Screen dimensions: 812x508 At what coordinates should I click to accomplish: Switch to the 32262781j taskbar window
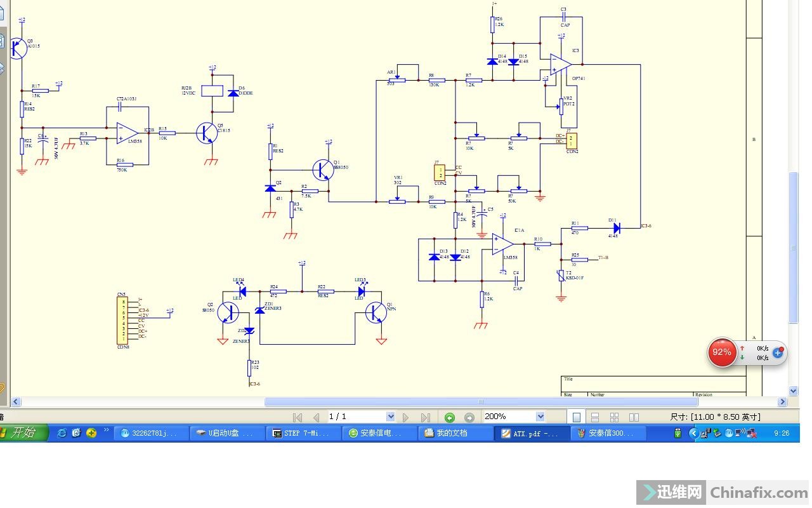[x=152, y=433]
